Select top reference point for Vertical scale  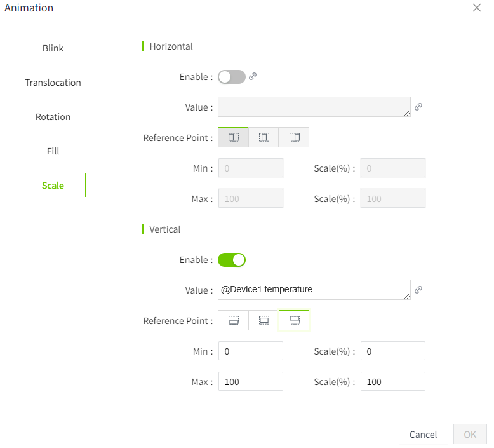pos(233,320)
